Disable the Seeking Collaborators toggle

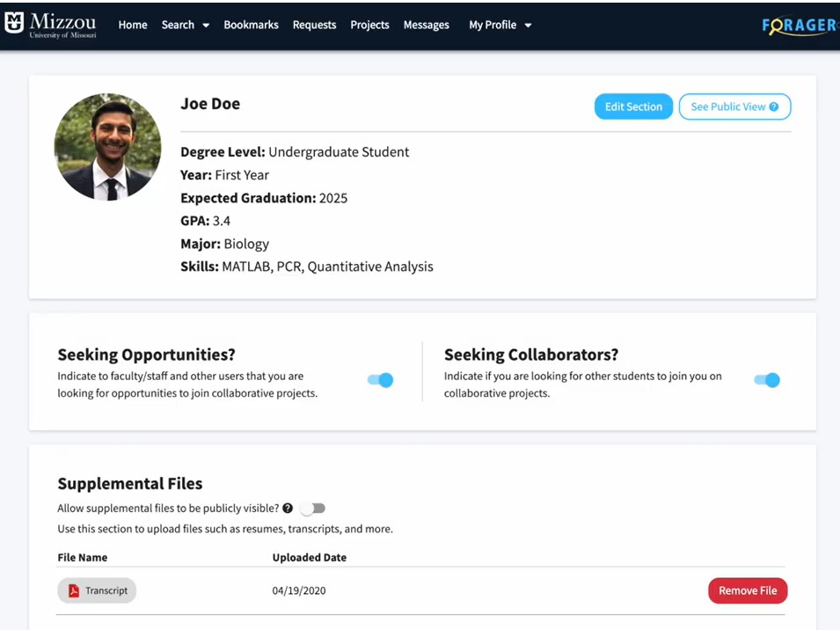767,379
